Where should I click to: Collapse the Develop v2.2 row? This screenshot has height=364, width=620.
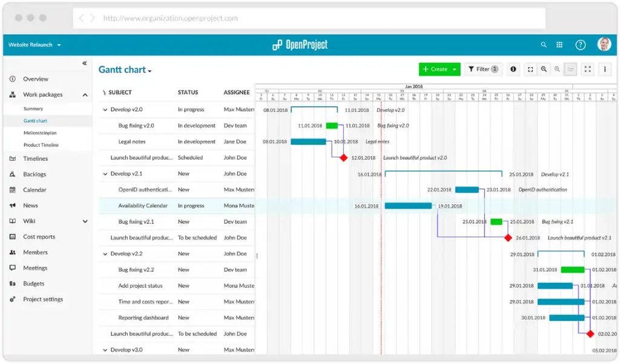105,254
